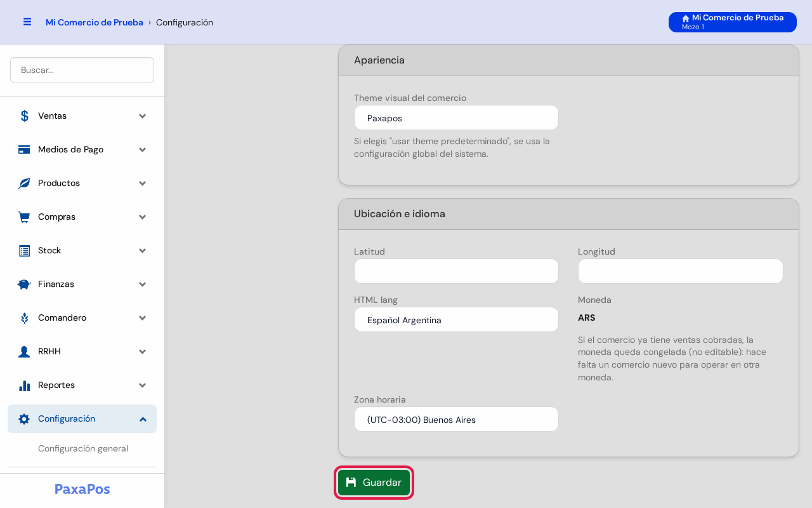Click the Productos leaf icon
The height and width of the screenshot is (508, 812).
click(24, 184)
